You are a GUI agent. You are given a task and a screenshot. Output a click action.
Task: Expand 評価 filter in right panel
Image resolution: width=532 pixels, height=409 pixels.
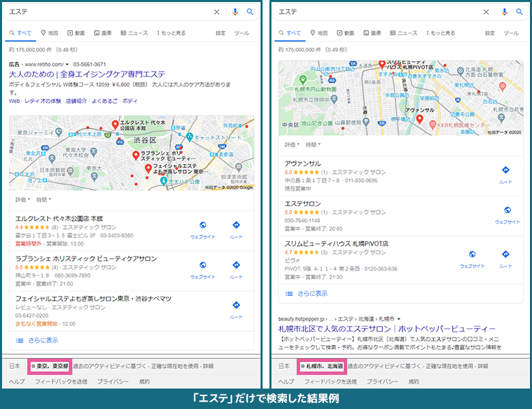coord(292,145)
